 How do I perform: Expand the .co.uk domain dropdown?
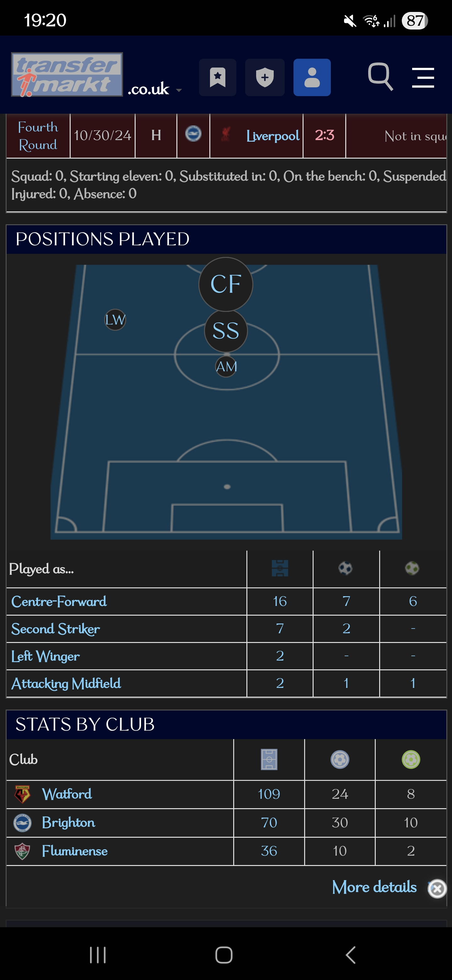pos(154,89)
